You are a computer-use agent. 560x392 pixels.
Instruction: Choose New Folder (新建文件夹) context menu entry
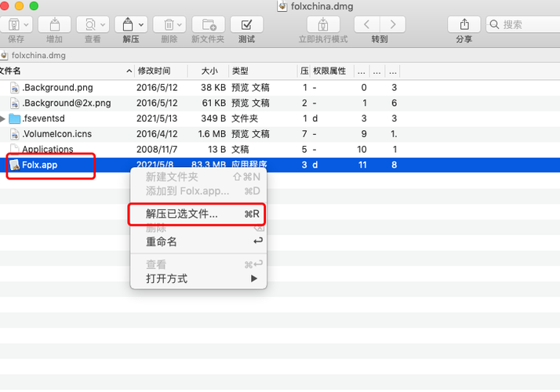(198, 176)
